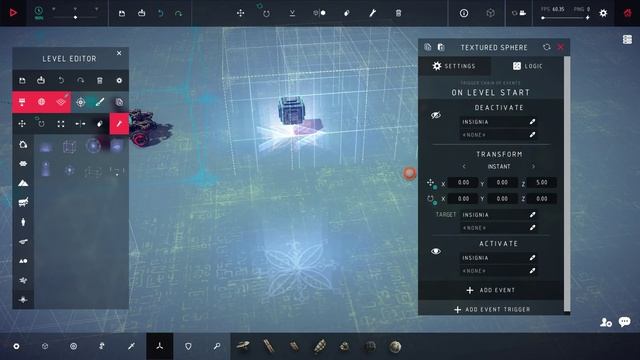Click save level icon in Level Editor
Image resolution: width=640 pixels, height=360 pixels.
click(x=22, y=80)
